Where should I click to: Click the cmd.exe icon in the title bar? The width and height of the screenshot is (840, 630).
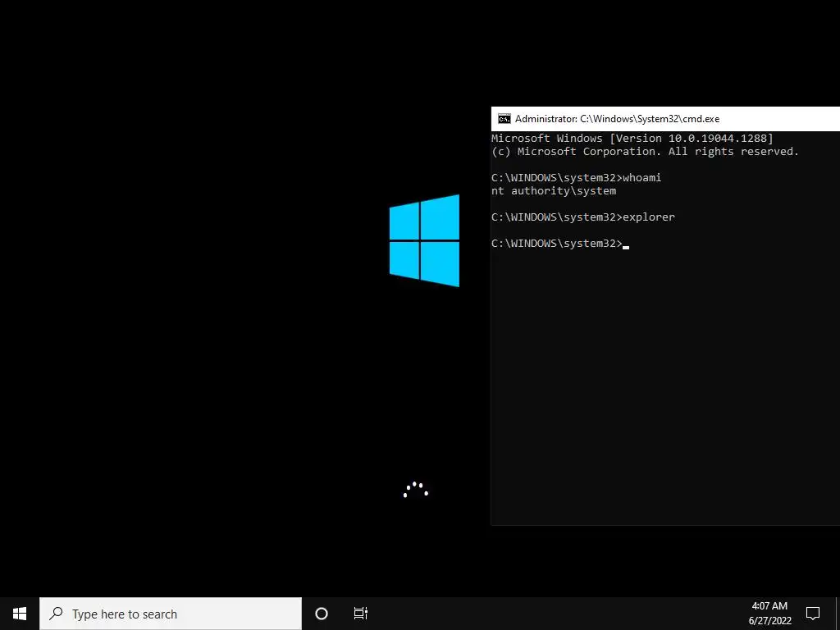coord(504,119)
